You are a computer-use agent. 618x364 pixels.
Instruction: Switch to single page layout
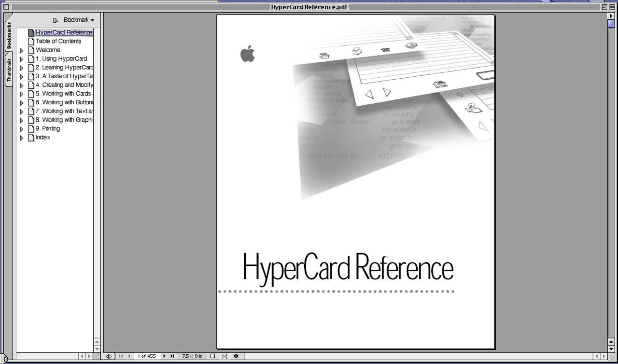(212, 356)
